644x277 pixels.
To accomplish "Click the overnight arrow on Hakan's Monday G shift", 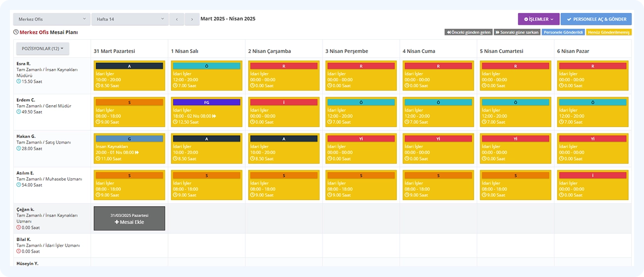I will tap(137, 153).
